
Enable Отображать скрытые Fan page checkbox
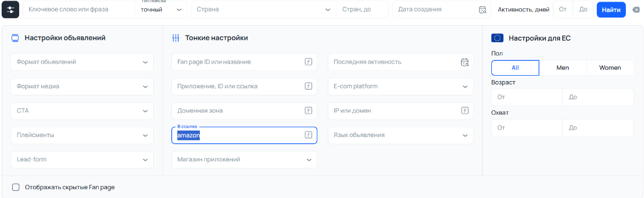pyautogui.click(x=15, y=188)
